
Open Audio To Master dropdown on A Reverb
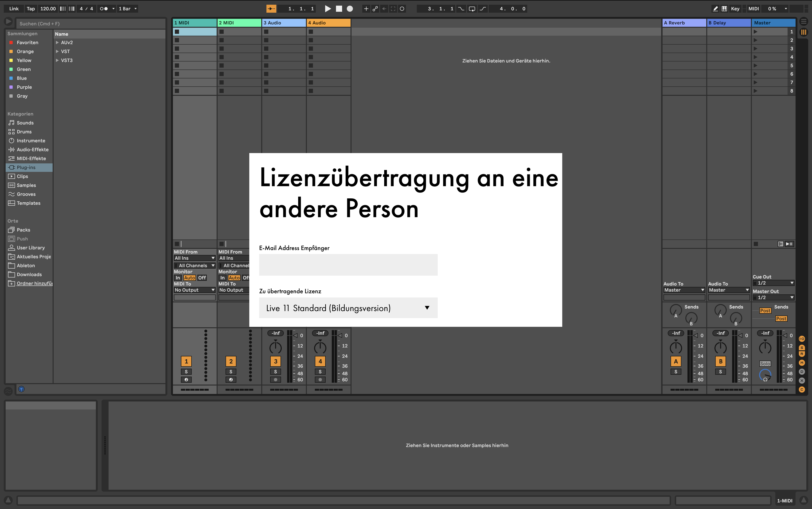coord(684,290)
